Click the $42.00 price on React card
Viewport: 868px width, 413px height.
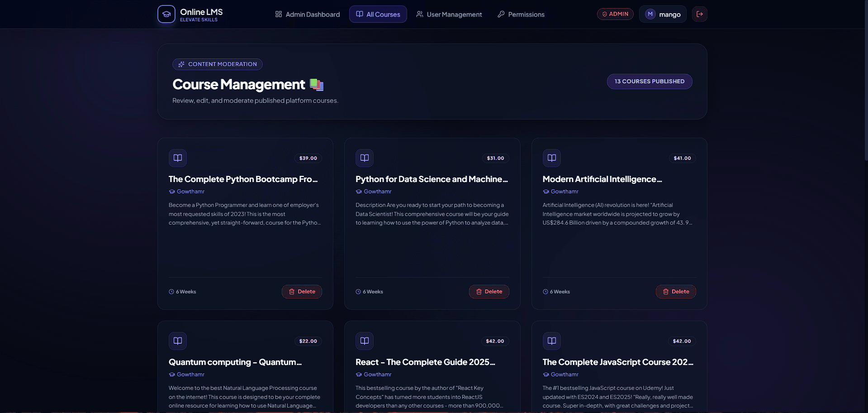(x=495, y=341)
